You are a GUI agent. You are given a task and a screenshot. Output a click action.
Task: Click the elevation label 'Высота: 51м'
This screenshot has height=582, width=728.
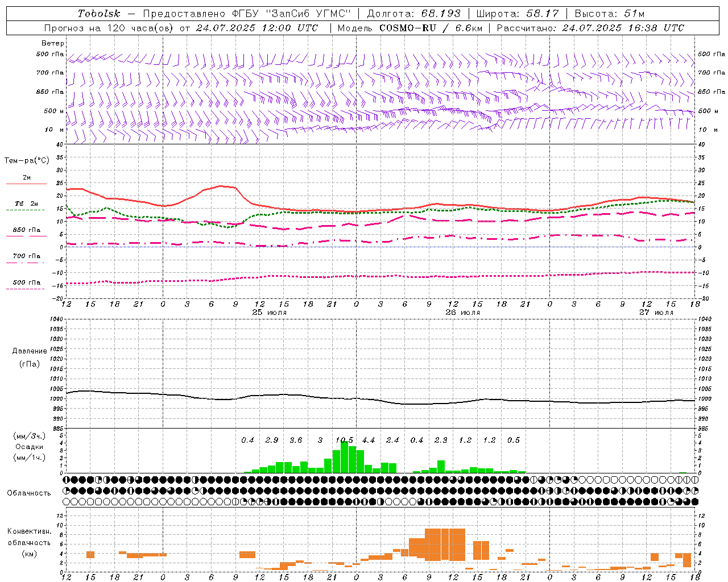[610, 14]
